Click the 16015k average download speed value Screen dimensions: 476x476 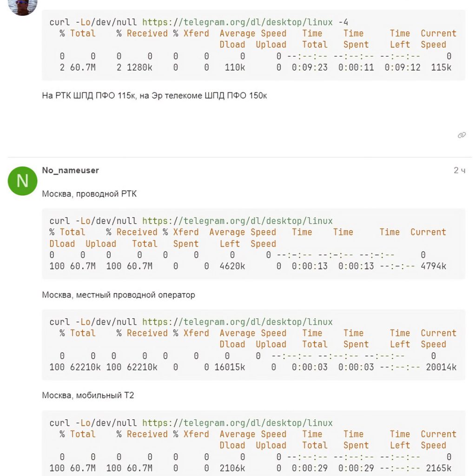point(230,367)
